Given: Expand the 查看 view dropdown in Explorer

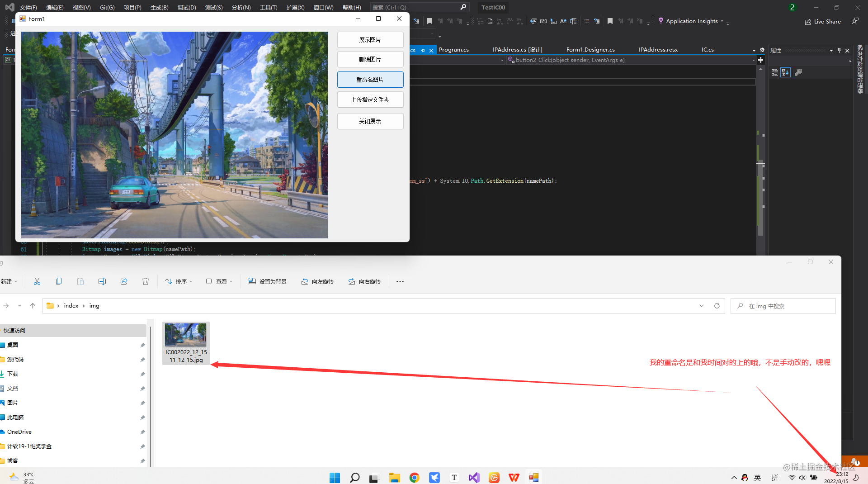Looking at the screenshot, I should pos(219,281).
